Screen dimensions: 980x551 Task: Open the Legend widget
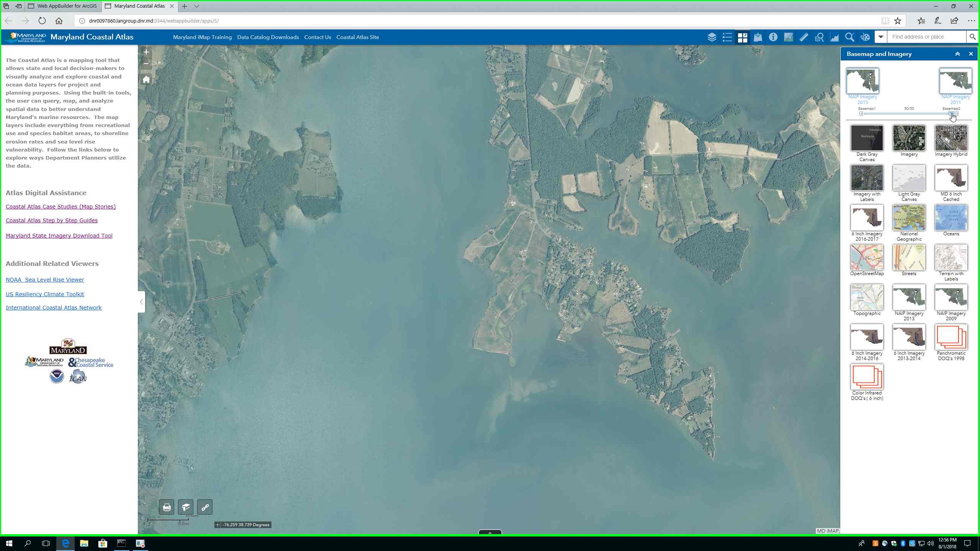(727, 37)
